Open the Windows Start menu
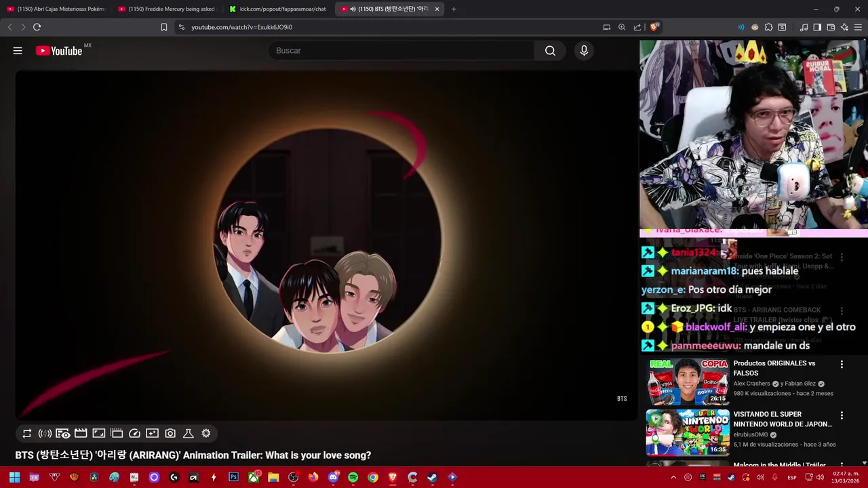This screenshot has height=488, width=868. (14, 477)
